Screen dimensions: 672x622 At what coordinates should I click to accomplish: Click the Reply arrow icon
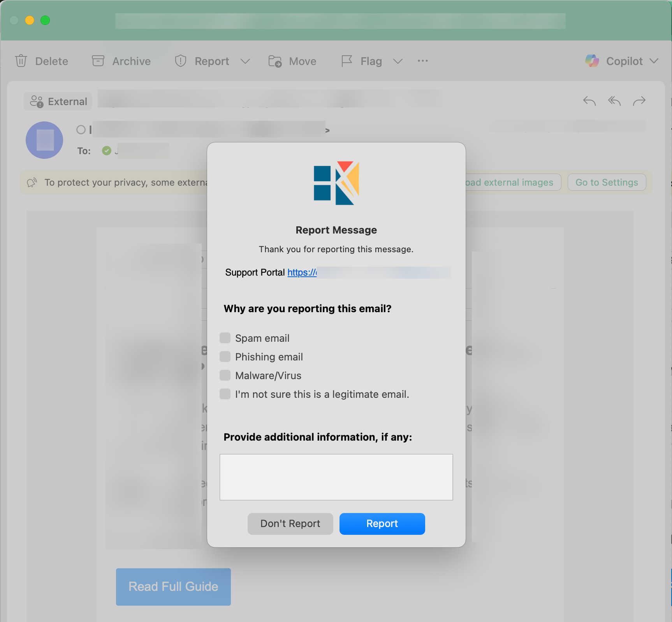(x=589, y=101)
